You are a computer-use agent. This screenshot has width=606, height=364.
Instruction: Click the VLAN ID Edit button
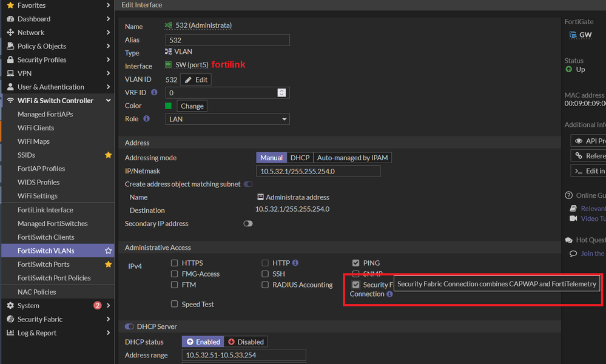[196, 79]
